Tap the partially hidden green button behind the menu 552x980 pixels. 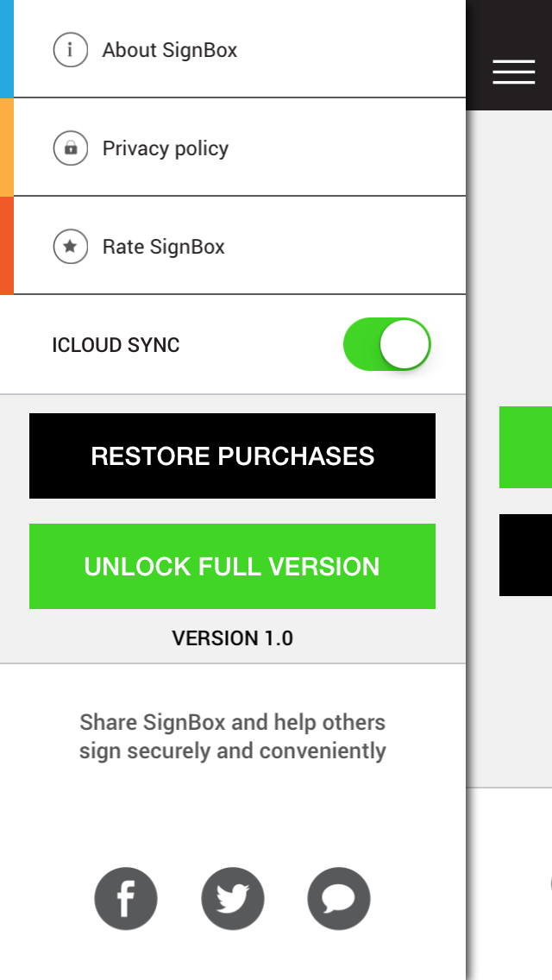coord(525,447)
